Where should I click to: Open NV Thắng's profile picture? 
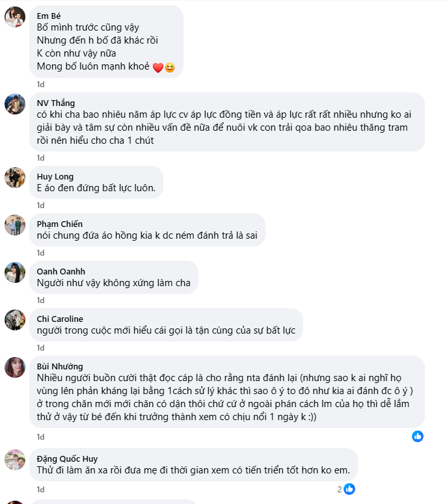tap(15, 104)
